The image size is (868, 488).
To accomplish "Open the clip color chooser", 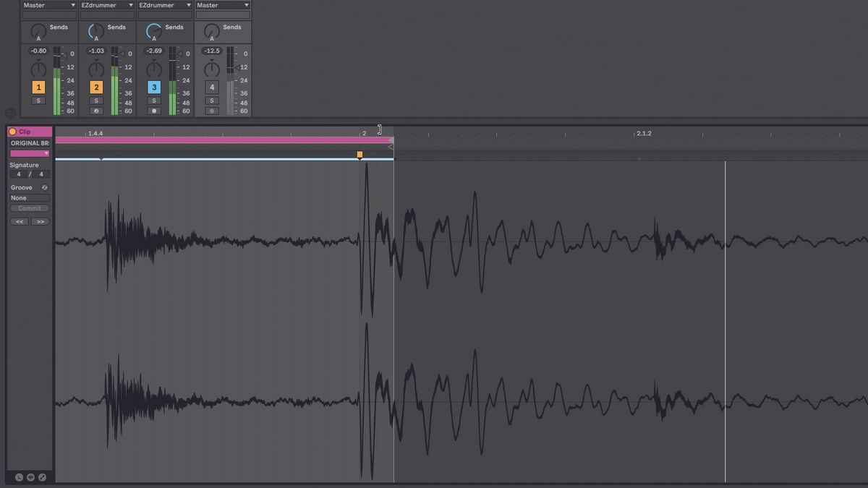I will click(x=29, y=153).
